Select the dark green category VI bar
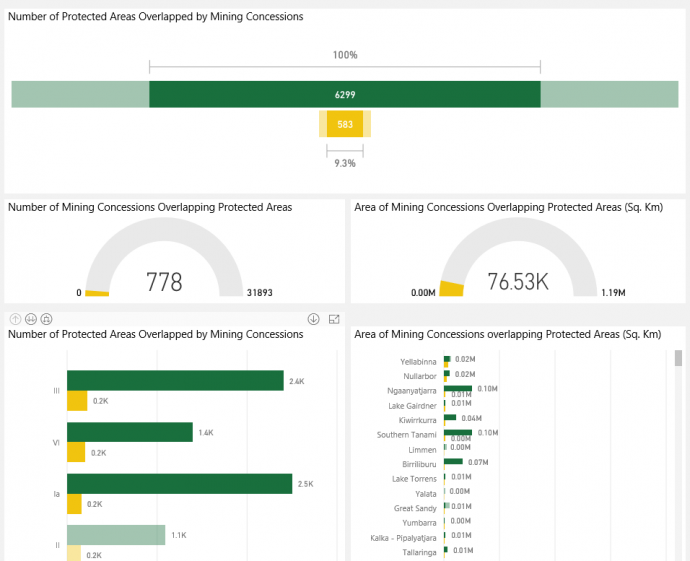Image resolution: width=690 pixels, height=561 pixels. [x=129, y=432]
